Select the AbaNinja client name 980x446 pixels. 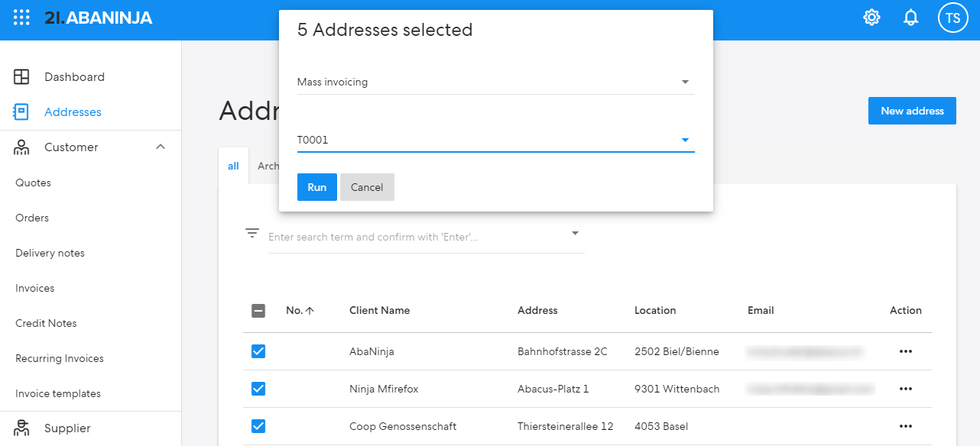[372, 352]
